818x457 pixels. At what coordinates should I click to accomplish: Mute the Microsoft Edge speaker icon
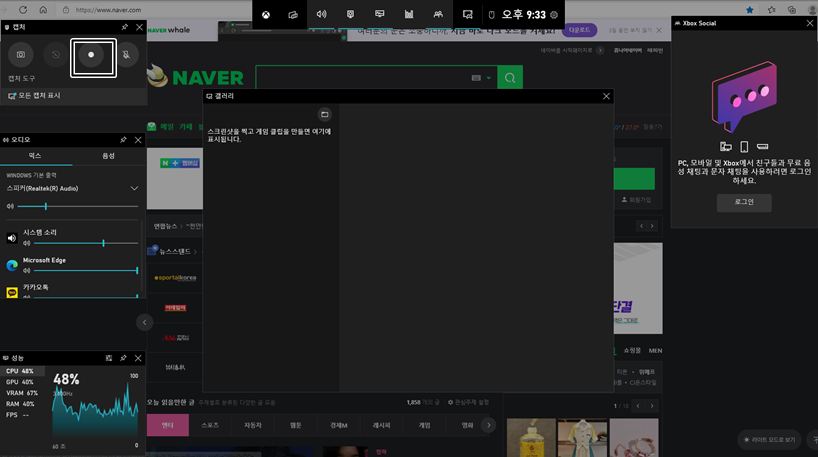coord(27,271)
